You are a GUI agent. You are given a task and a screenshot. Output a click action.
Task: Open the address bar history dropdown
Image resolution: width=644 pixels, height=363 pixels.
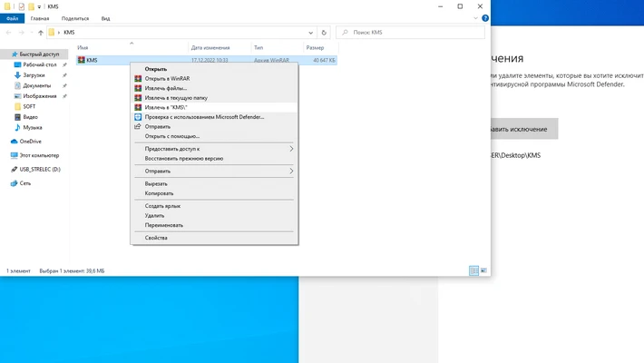click(311, 33)
